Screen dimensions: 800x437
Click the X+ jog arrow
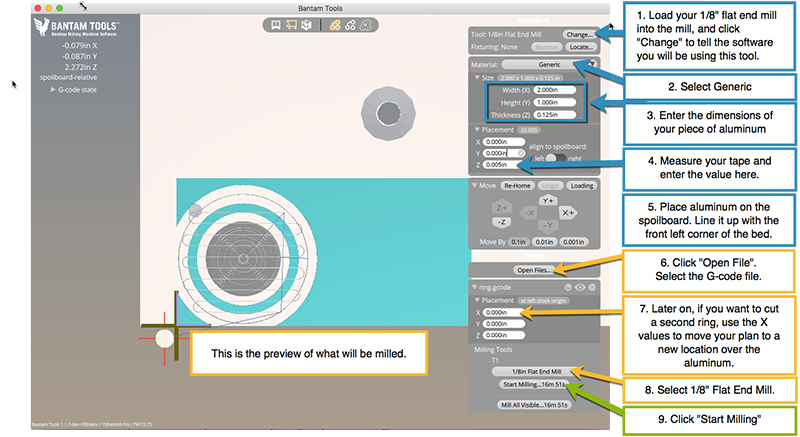(567, 212)
